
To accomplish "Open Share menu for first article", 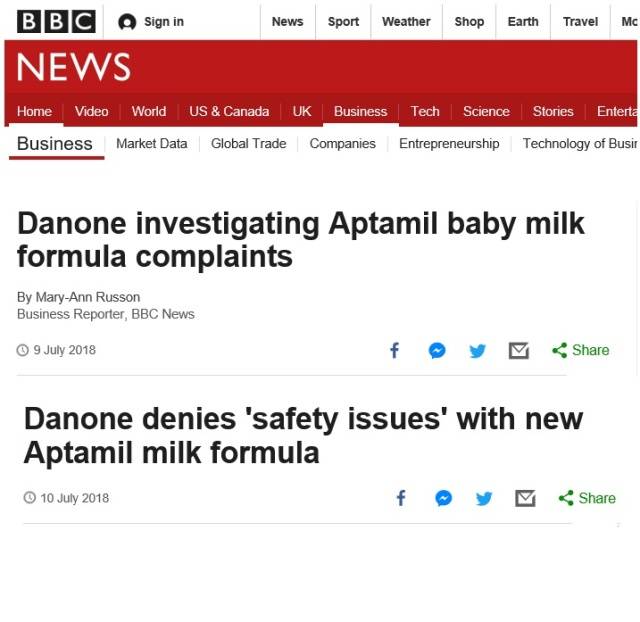I will click(580, 350).
